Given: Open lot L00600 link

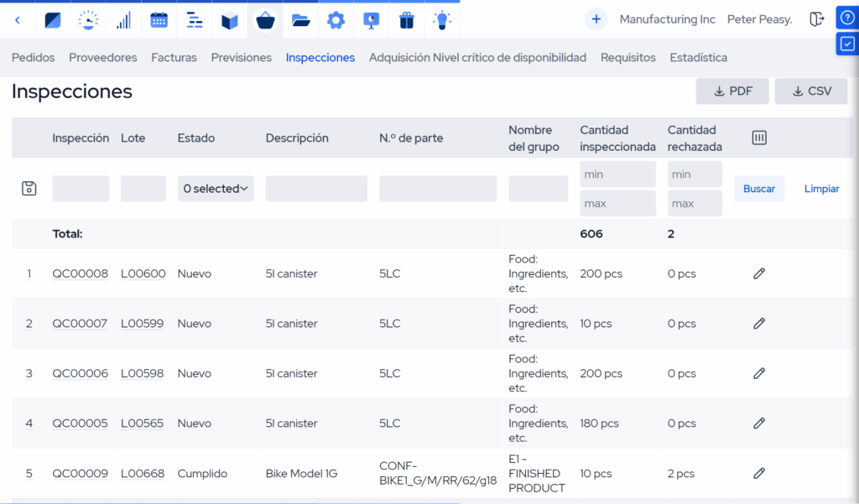Looking at the screenshot, I should (x=142, y=273).
